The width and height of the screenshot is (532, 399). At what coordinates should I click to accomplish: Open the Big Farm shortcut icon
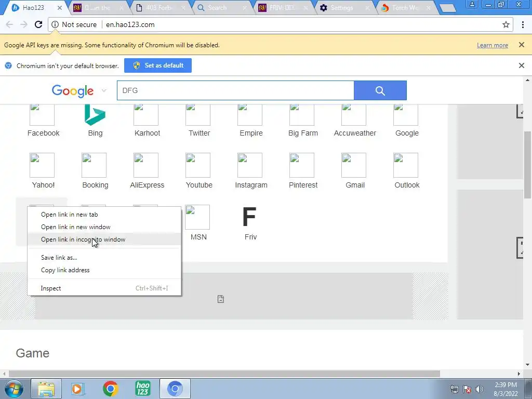pos(302,115)
